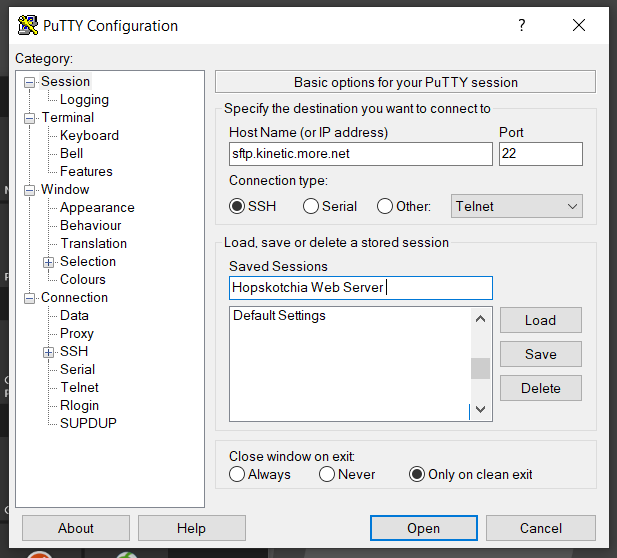The image size is (617, 558).
Task: Collapse the Terminal category node
Action: tap(30, 118)
